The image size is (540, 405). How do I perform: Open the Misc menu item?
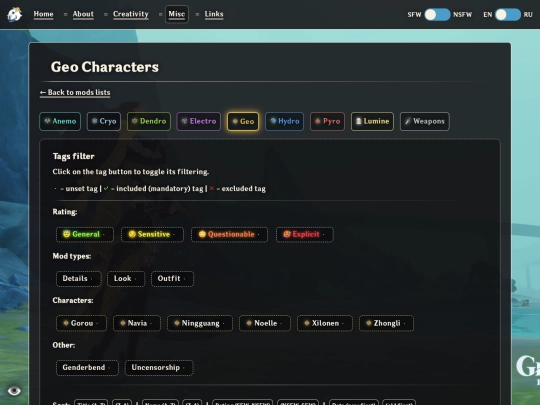coord(177,14)
